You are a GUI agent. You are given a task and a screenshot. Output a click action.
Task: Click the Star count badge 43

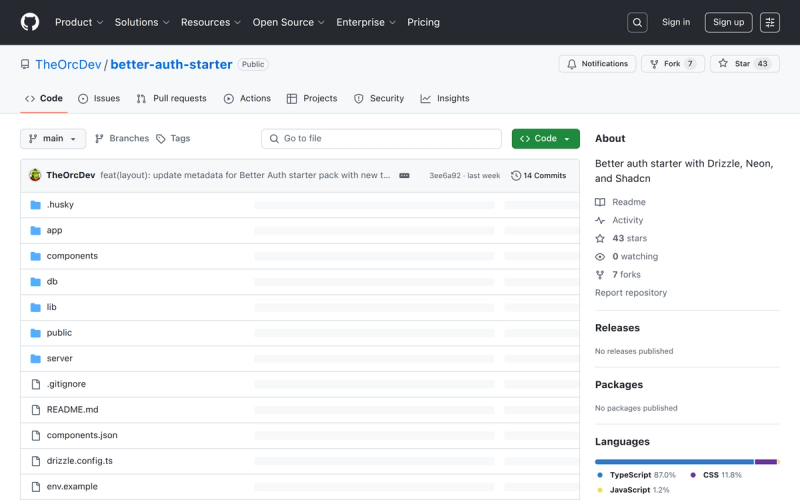click(x=762, y=64)
